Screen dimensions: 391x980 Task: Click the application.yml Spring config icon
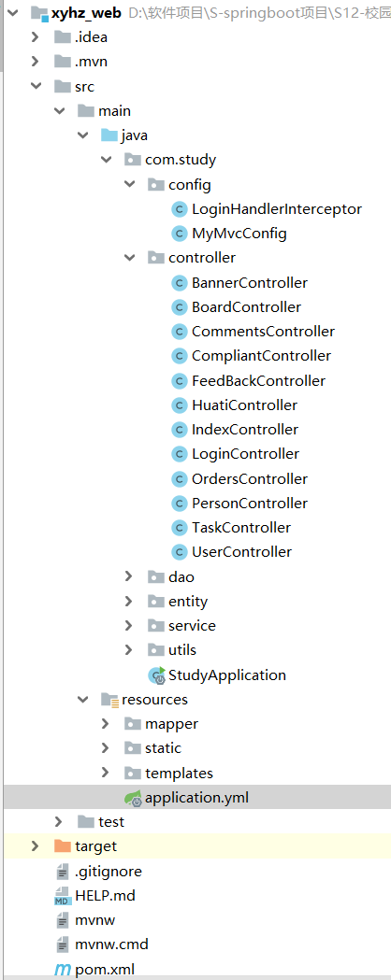(133, 798)
